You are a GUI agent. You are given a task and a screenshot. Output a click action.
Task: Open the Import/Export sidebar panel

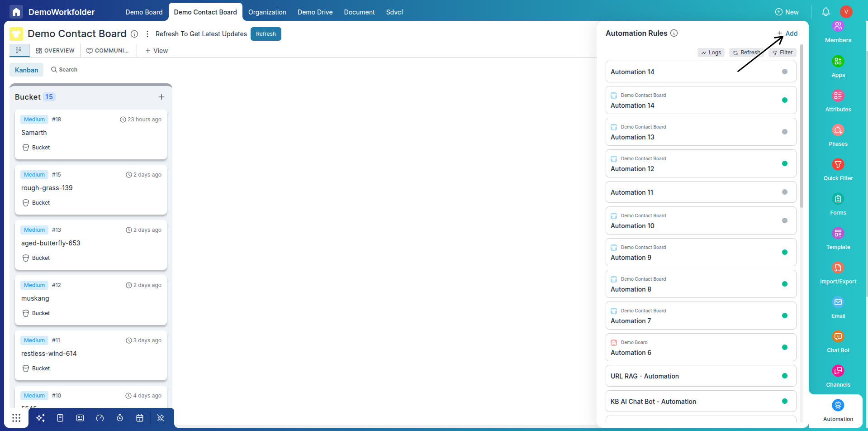click(838, 273)
